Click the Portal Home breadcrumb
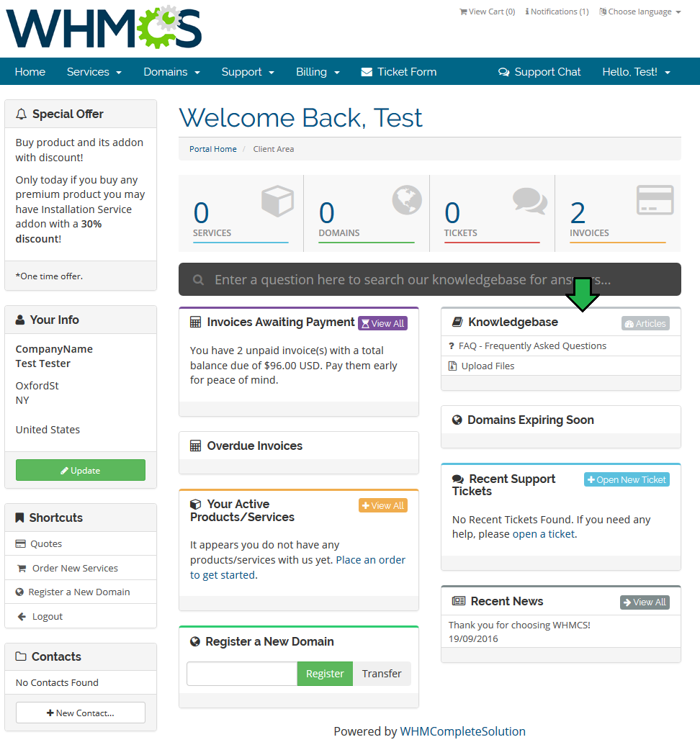The height and width of the screenshot is (750, 700). pos(213,149)
